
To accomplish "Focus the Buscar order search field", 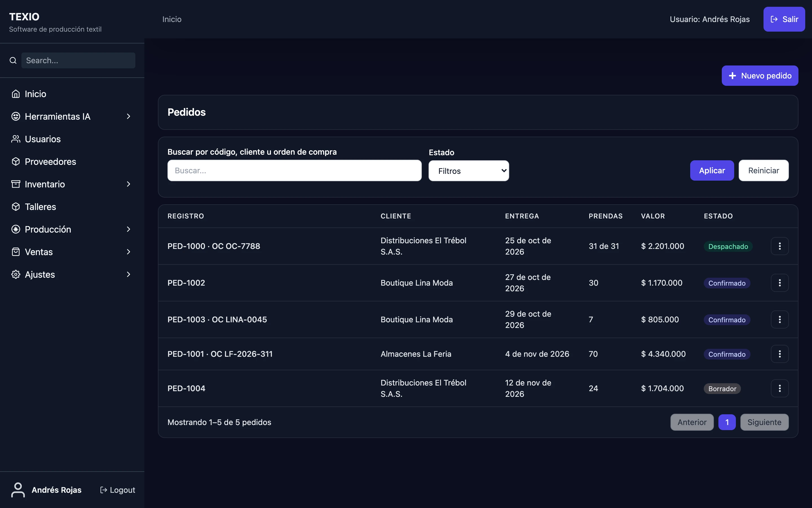I will tap(294, 170).
